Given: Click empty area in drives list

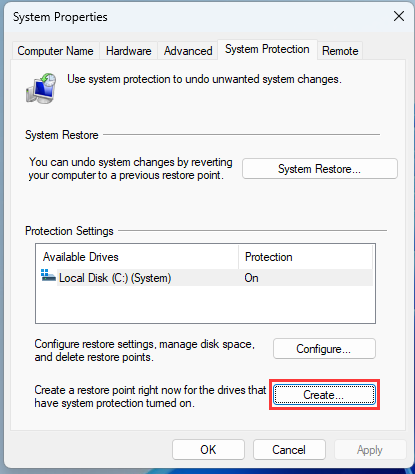Looking at the screenshot, I should point(205,304).
